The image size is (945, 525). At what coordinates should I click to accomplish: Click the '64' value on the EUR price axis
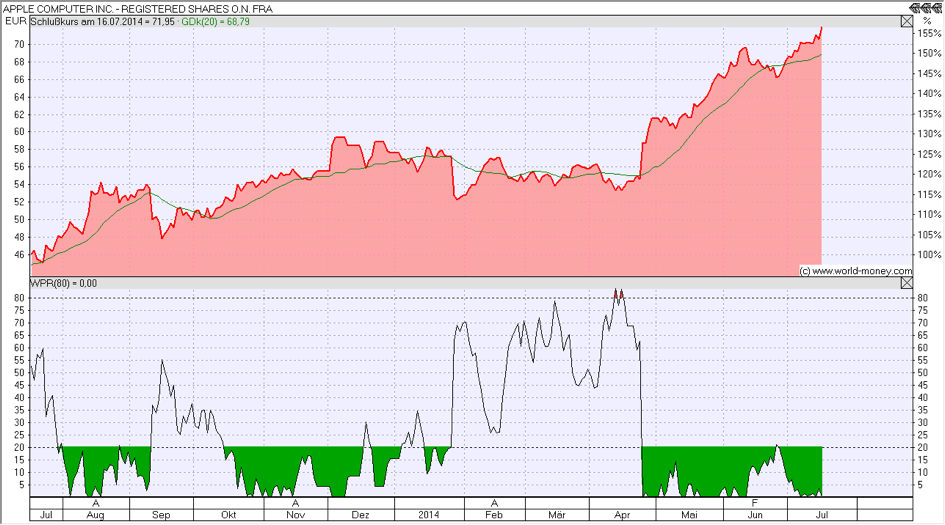click(19, 97)
